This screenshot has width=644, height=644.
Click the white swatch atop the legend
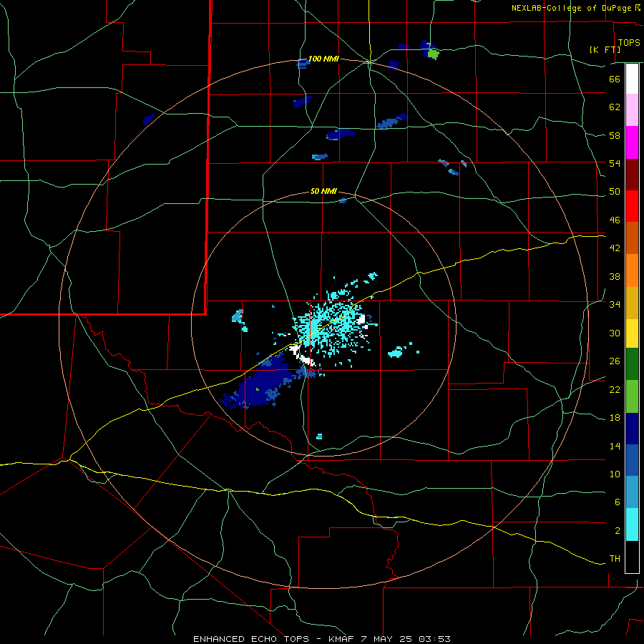point(632,79)
